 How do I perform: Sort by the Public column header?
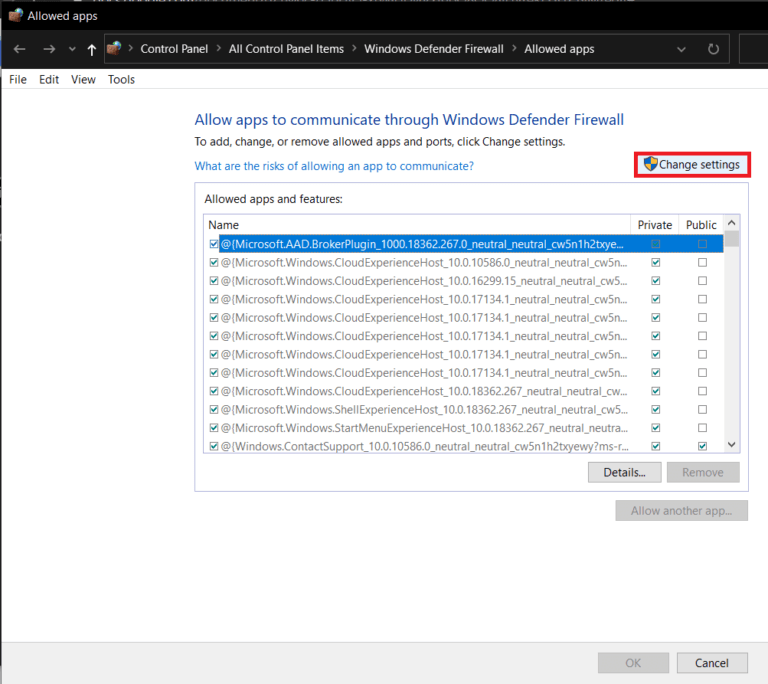point(701,225)
